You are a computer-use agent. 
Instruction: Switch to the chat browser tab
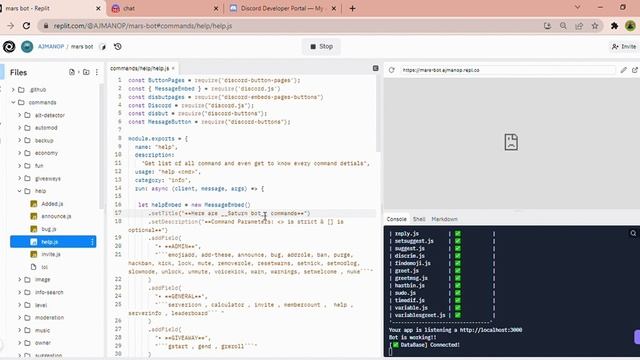(x=165, y=8)
